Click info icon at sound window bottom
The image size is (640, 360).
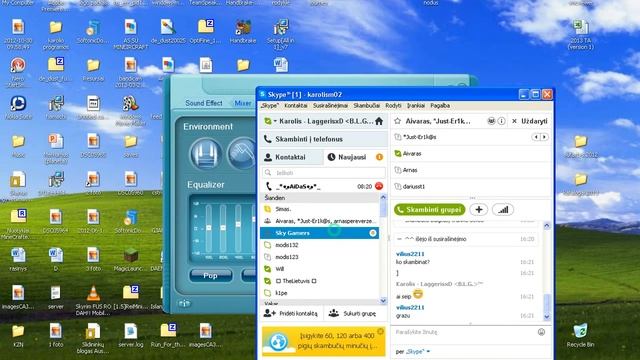tap(184, 303)
